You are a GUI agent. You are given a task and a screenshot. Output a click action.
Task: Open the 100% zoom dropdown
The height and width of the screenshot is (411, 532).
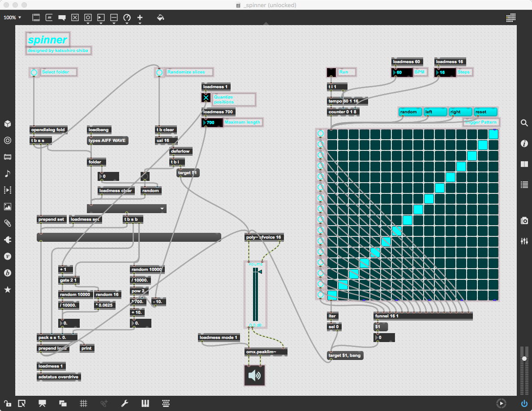[x=13, y=18]
